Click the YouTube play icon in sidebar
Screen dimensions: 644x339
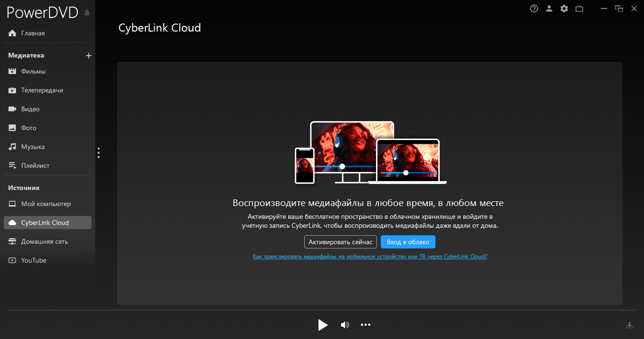[12, 260]
